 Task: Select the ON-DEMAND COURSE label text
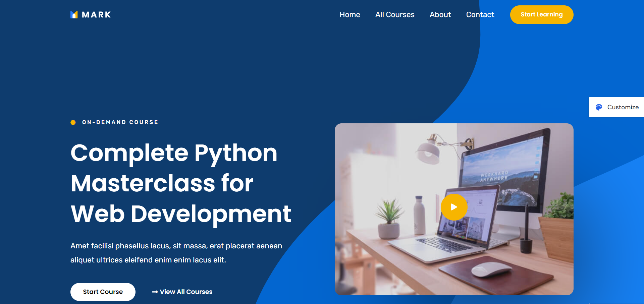tap(120, 122)
